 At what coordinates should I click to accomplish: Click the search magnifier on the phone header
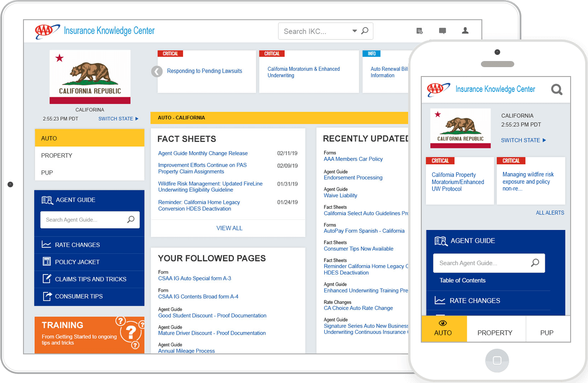click(557, 89)
